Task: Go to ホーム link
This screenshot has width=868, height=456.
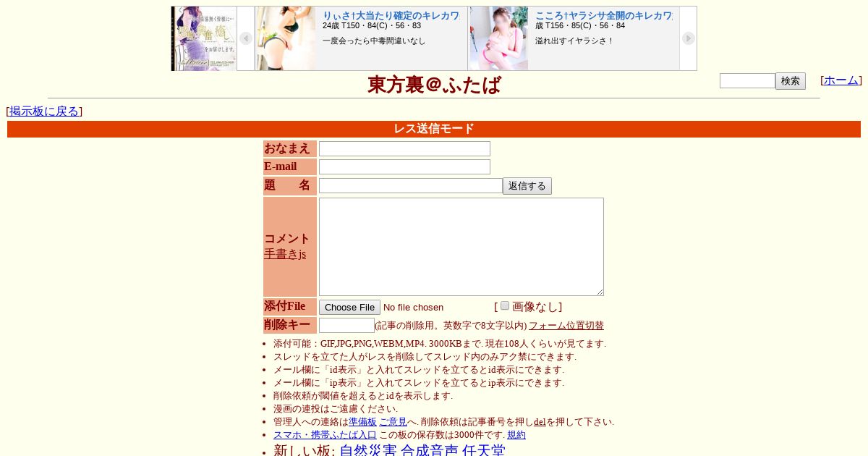Action: coord(841,80)
